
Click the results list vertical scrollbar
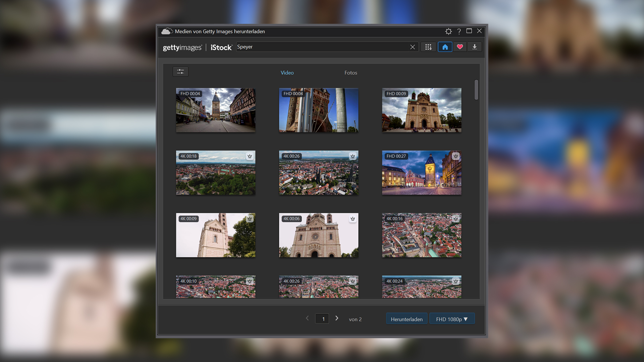pyautogui.click(x=476, y=90)
